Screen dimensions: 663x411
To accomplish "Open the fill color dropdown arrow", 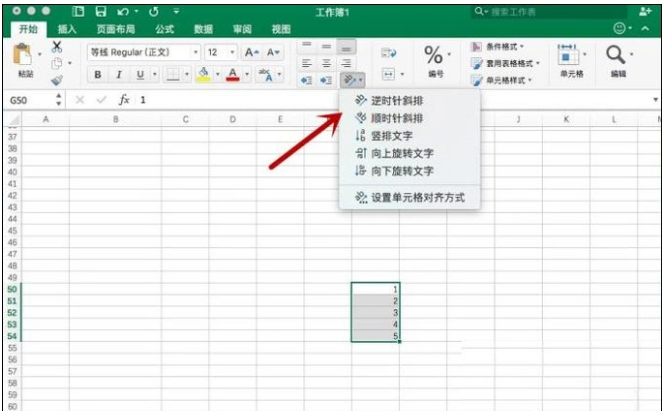I will (217, 75).
